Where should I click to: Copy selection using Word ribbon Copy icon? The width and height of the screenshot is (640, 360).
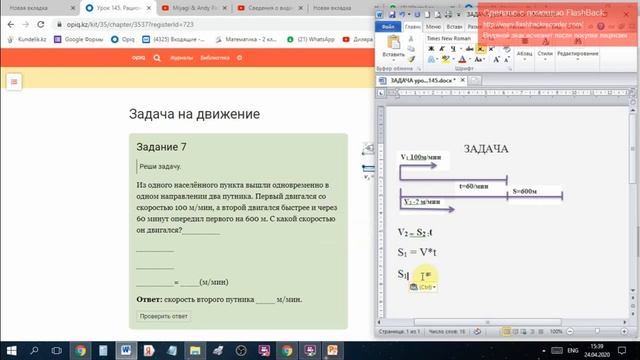411,49
